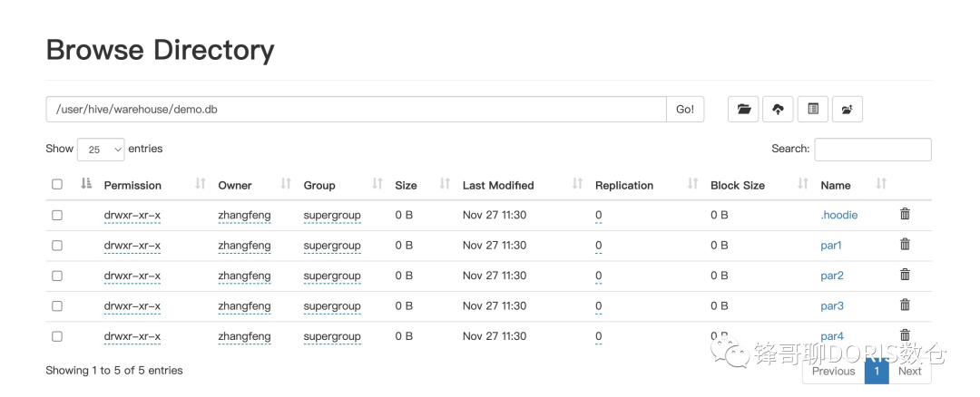Sort by the Permission column header
The height and width of the screenshot is (397, 980).
click(x=132, y=185)
